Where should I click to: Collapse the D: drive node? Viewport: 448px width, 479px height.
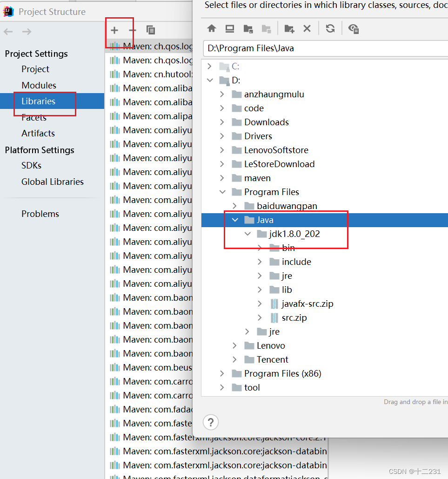click(x=210, y=80)
